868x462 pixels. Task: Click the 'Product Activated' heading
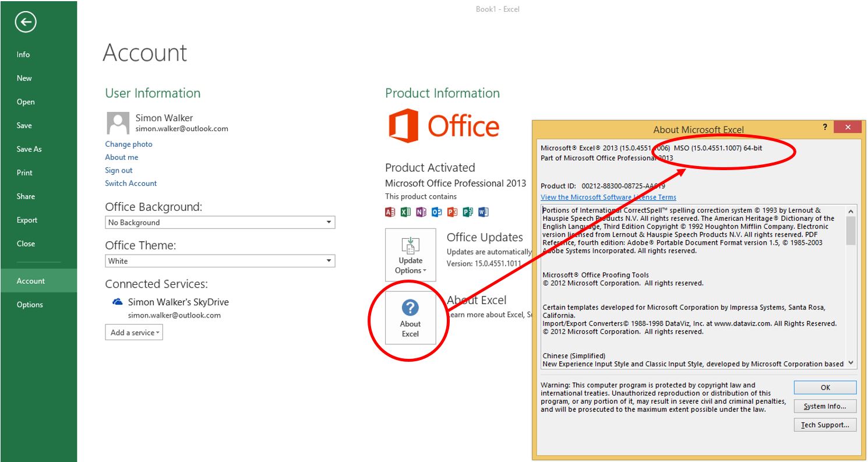click(x=430, y=168)
